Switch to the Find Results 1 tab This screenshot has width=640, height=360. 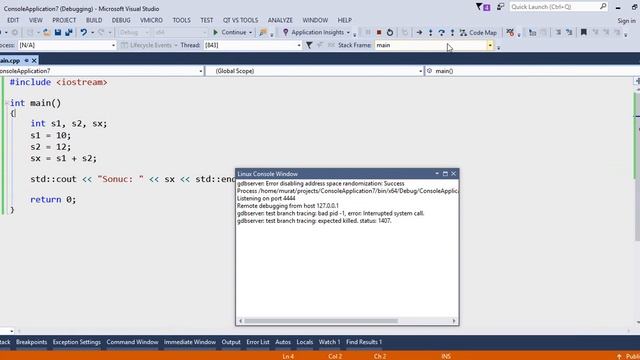click(x=364, y=342)
